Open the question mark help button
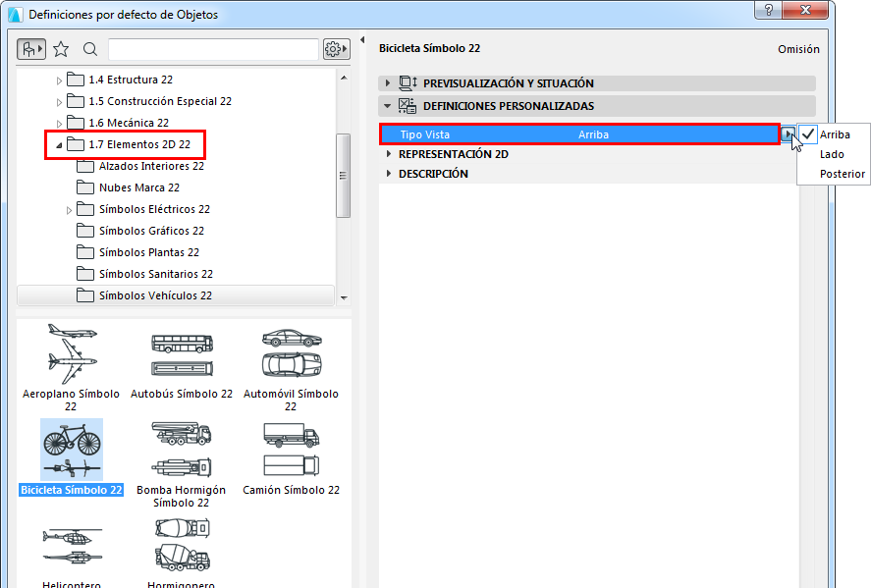 (769, 10)
